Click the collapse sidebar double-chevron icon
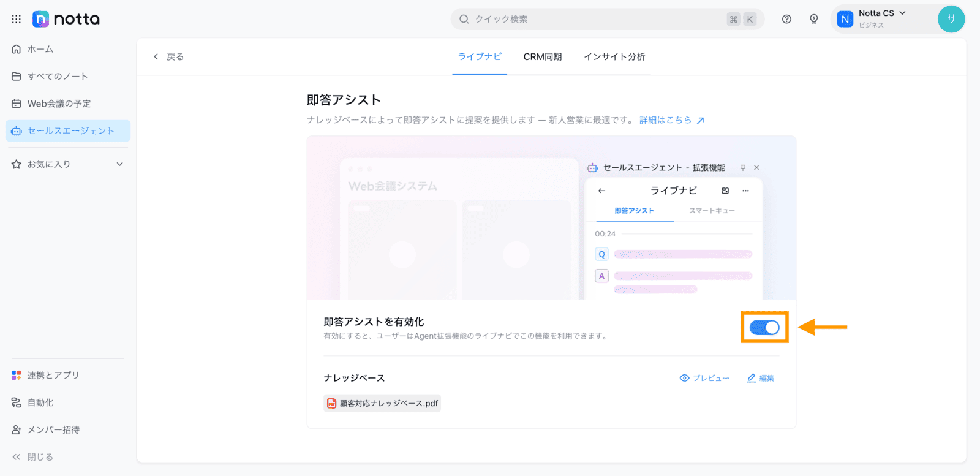This screenshot has width=980, height=476. pyautogui.click(x=17, y=457)
